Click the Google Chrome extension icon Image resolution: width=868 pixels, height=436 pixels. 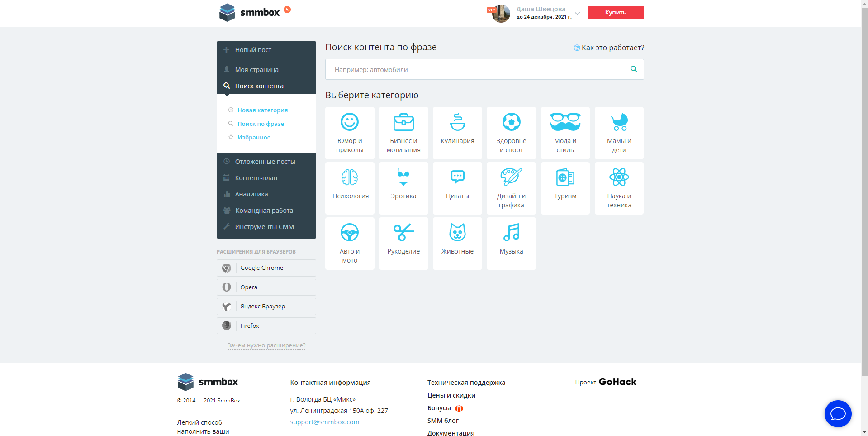click(227, 268)
